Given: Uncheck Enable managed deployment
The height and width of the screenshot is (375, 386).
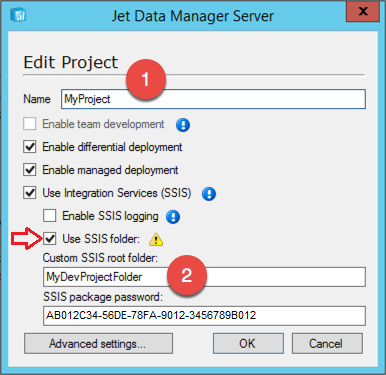Looking at the screenshot, I should click(30, 170).
